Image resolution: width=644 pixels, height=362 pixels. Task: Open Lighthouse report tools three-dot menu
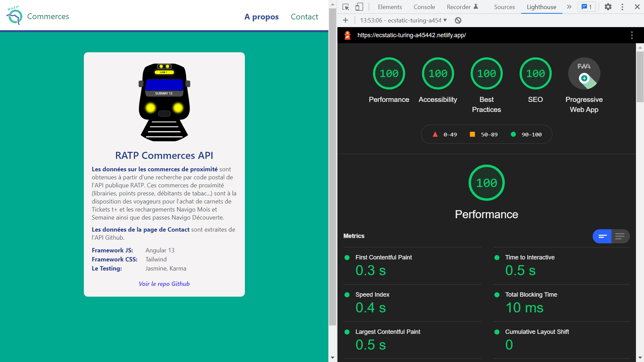632,35
